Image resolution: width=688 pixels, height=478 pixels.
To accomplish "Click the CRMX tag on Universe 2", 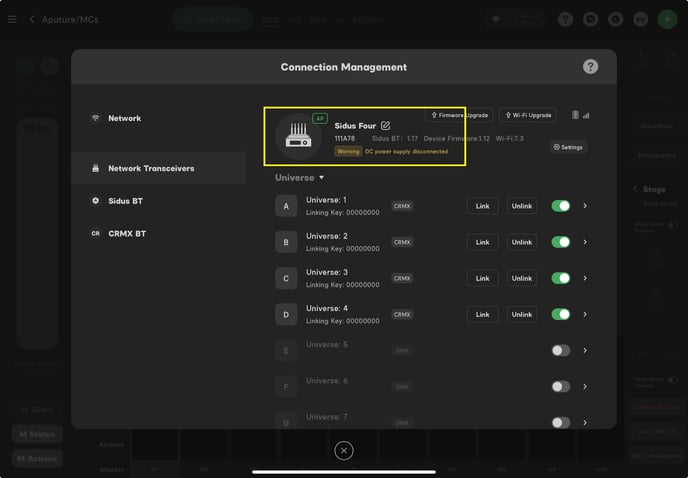I will (x=402, y=242).
